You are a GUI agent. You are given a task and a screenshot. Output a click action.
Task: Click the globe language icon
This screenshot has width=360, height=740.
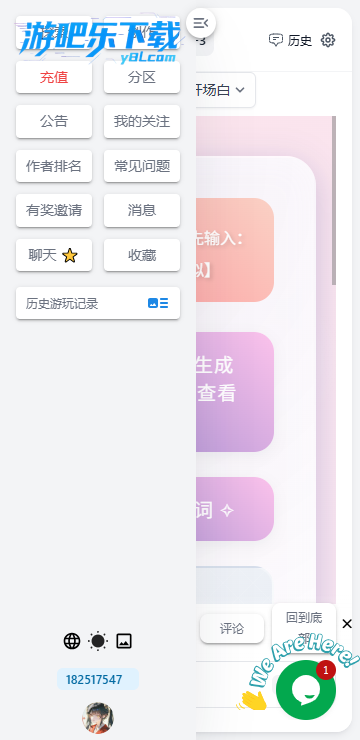click(72, 641)
